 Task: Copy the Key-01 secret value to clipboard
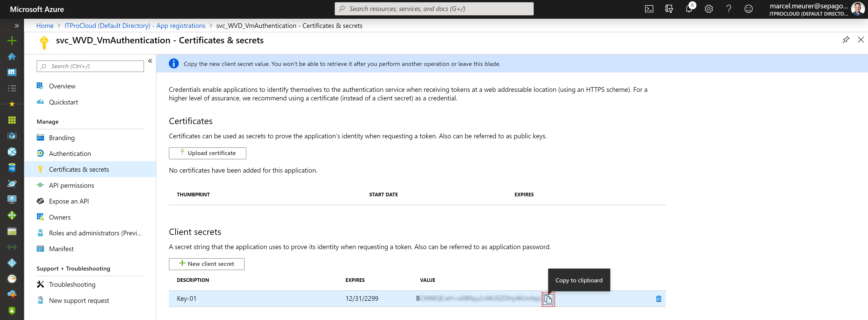coord(548,299)
